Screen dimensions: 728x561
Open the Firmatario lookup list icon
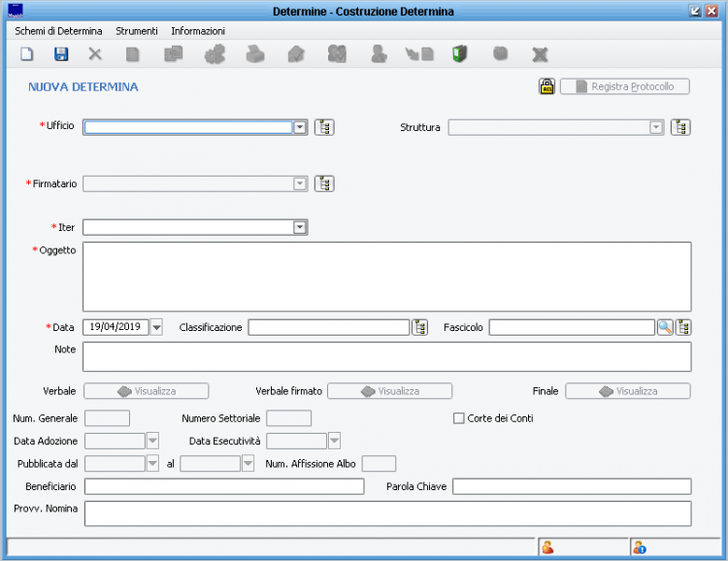pyautogui.click(x=324, y=183)
